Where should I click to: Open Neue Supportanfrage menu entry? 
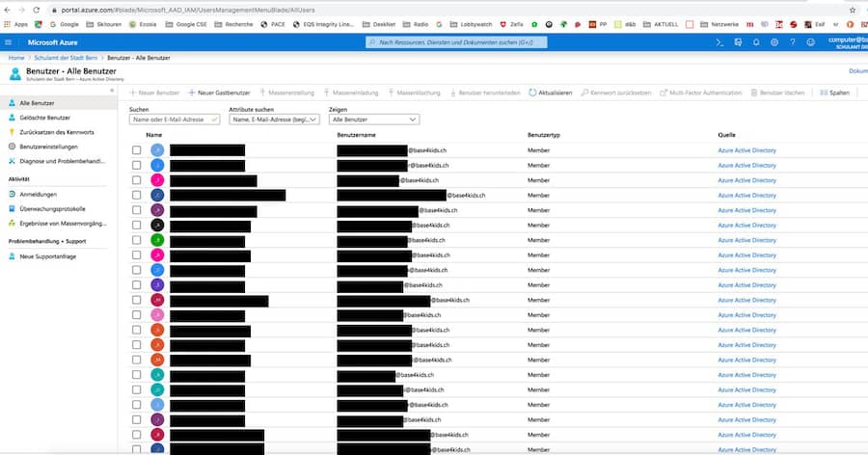pos(48,256)
